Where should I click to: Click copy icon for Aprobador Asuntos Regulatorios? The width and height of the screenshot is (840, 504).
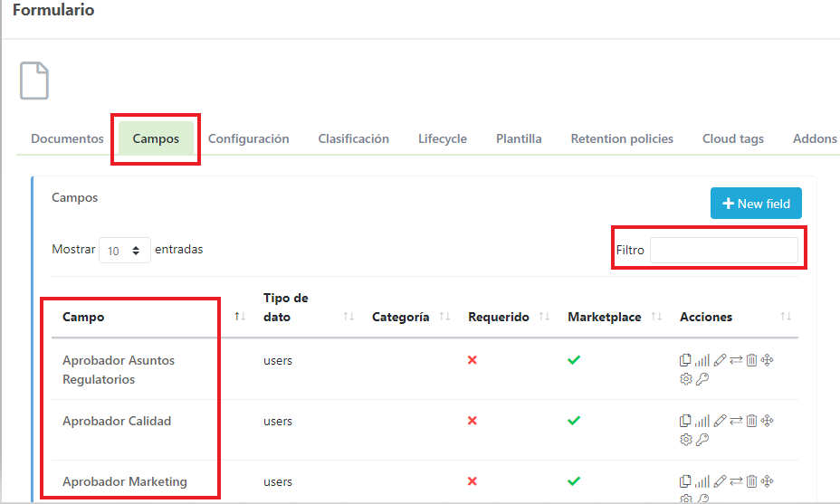pos(685,360)
